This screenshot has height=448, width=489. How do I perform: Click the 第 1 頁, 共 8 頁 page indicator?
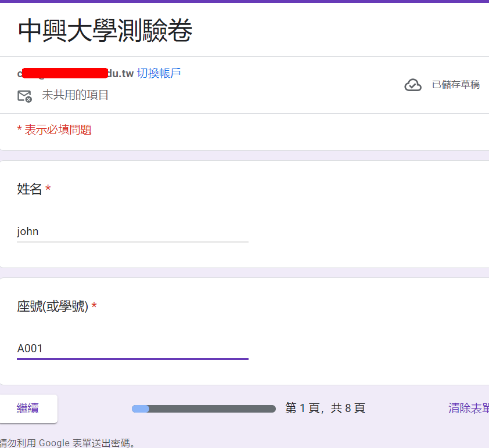pyautogui.click(x=325, y=408)
